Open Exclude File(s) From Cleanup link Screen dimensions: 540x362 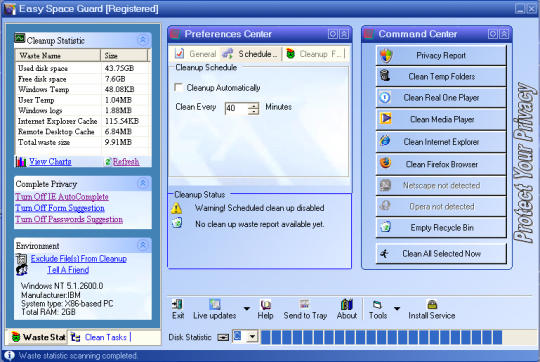pyautogui.click(x=79, y=259)
